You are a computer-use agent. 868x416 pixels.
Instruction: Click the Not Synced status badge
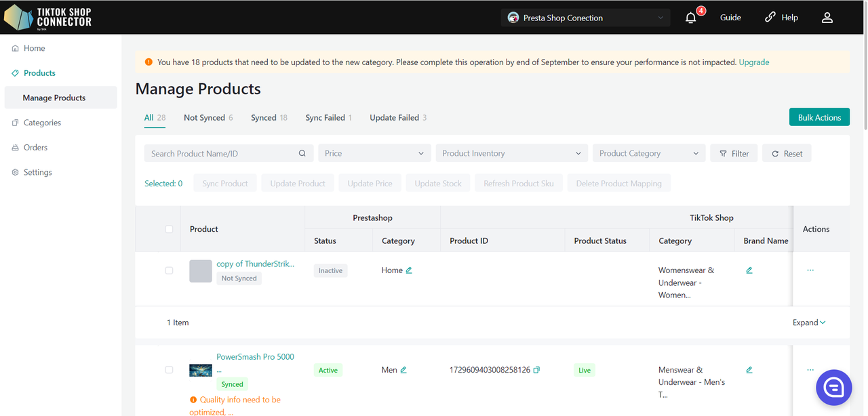click(x=239, y=278)
